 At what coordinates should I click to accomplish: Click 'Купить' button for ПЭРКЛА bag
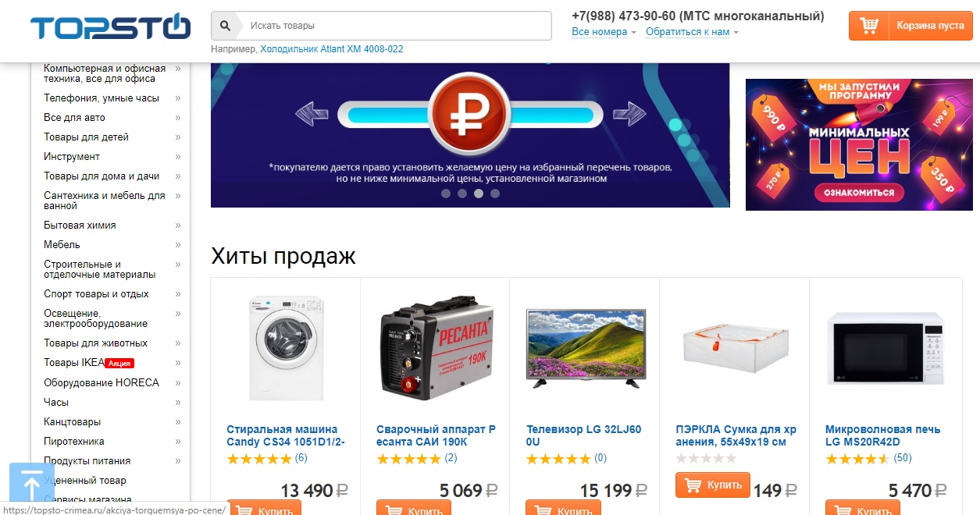pyautogui.click(x=713, y=485)
